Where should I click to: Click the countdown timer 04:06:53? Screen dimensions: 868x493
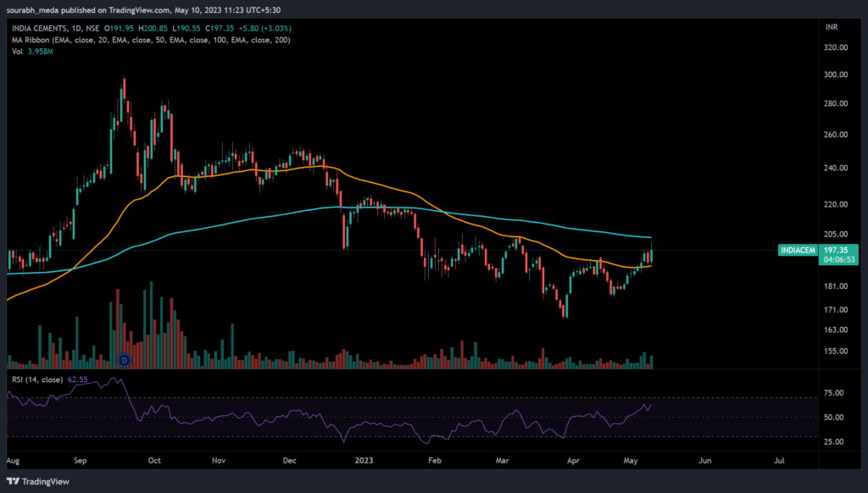838,259
